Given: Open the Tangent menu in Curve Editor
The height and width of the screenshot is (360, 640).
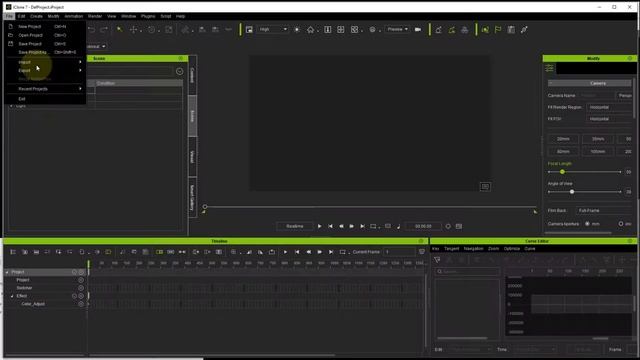Looking at the screenshot, I should pos(451,249).
